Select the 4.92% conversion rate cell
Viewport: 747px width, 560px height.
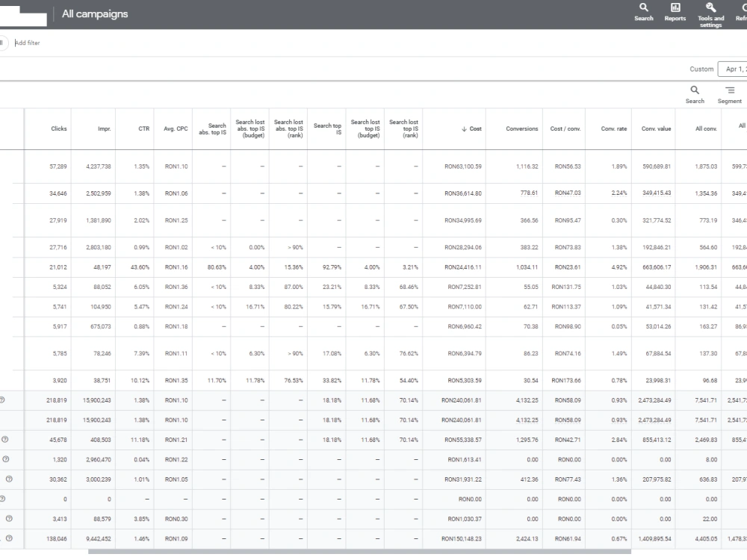pos(619,267)
